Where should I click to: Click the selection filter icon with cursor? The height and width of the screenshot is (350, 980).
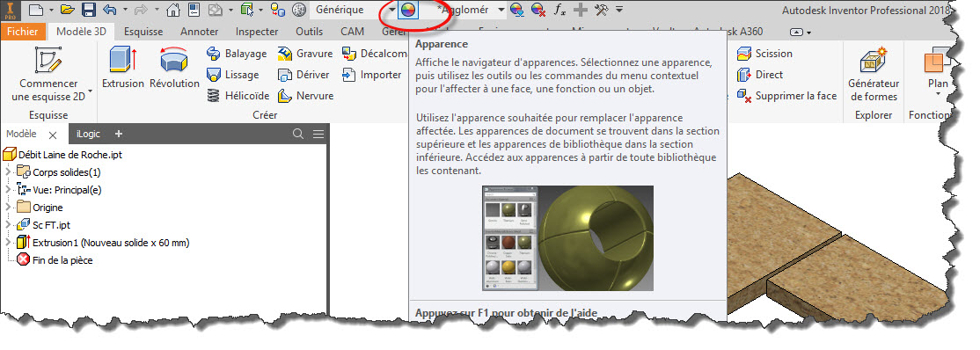247,10
